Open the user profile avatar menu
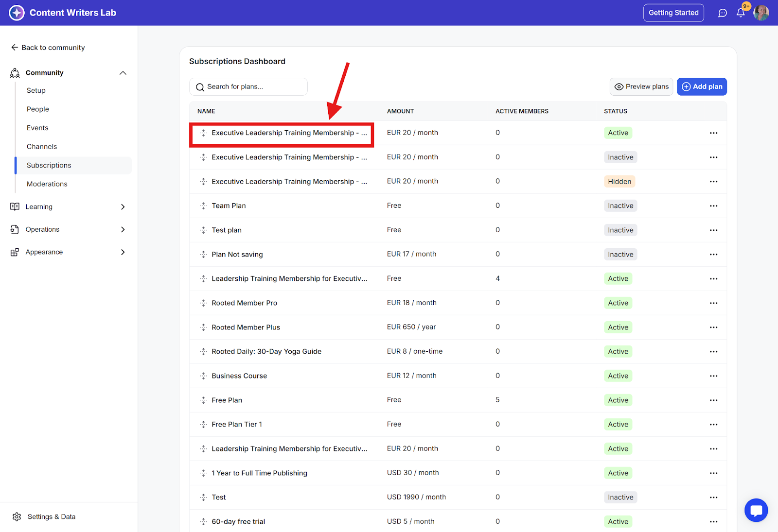The width and height of the screenshot is (778, 532). pos(761,13)
